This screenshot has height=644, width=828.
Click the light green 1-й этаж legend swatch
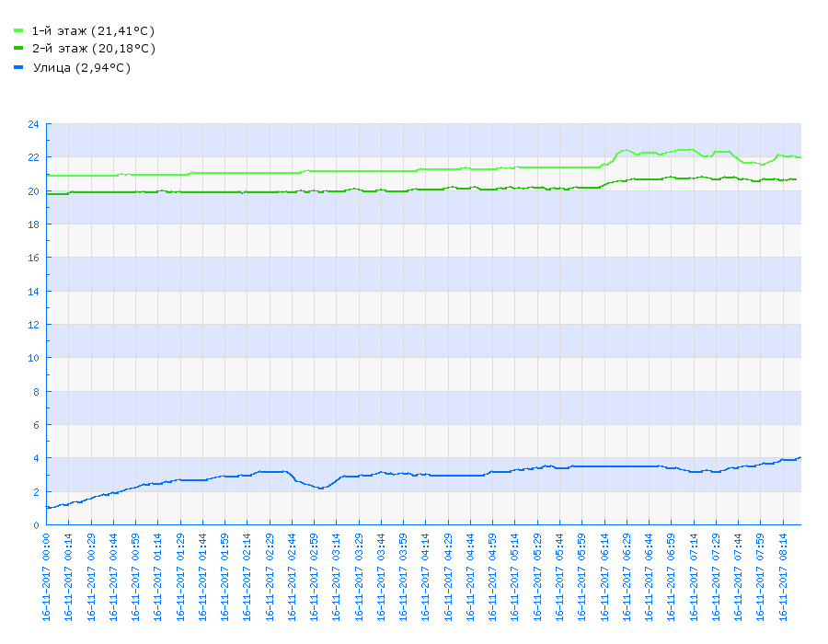coord(18,30)
